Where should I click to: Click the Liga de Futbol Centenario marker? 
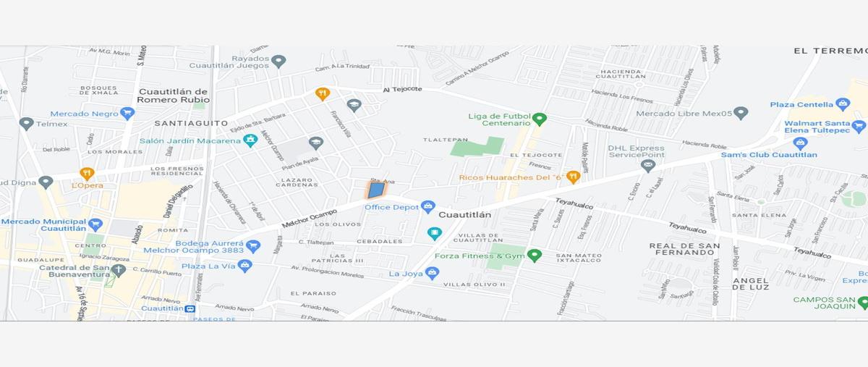coord(540,119)
